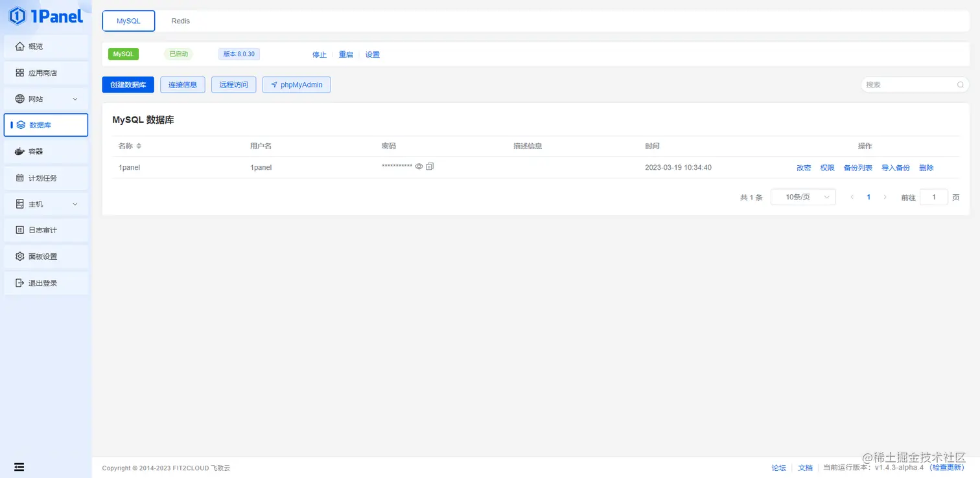Screen dimensions: 980x478
Task: Open 备份列表 for the 1panel database
Action: (858, 168)
